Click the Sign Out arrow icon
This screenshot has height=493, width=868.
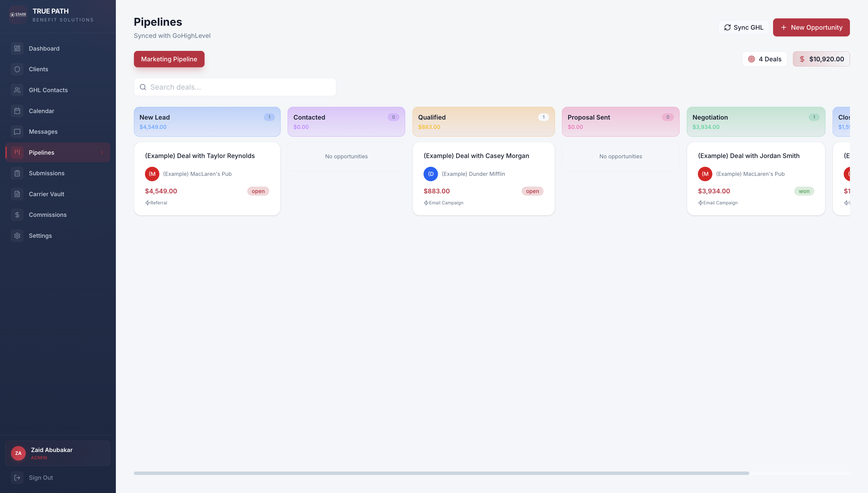pyautogui.click(x=17, y=477)
